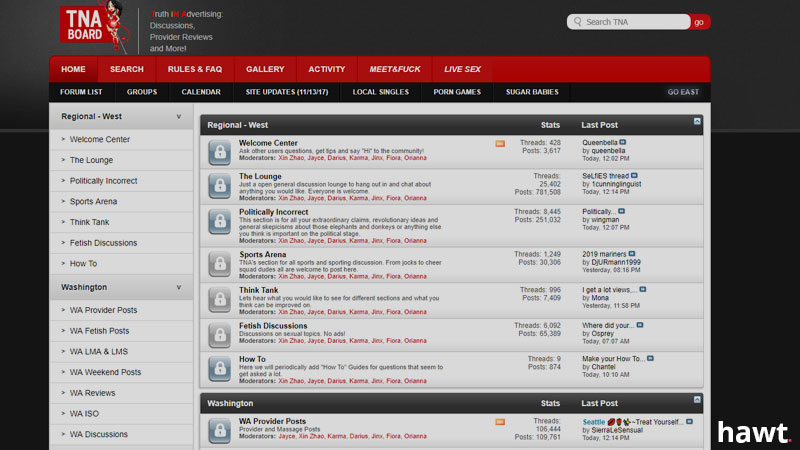Open the Seattle prefix link in last post
The height and width of the screenshot is (450, 800).
click(593, 422)
